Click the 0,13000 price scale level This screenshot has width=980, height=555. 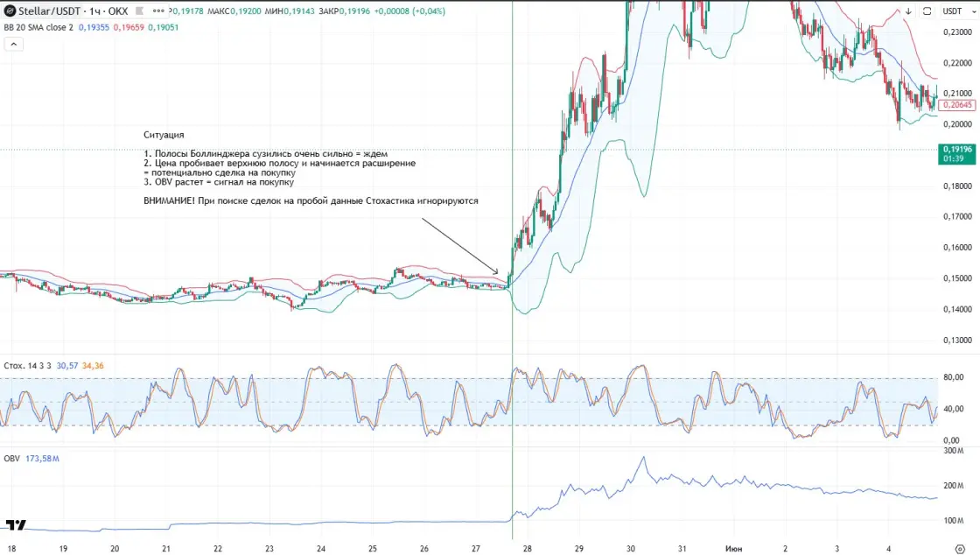pos(957,341)
